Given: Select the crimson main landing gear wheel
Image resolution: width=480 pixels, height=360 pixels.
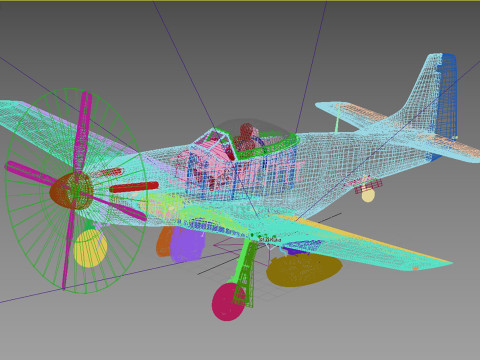Looking at the screenshot, I should click(228, 302).
